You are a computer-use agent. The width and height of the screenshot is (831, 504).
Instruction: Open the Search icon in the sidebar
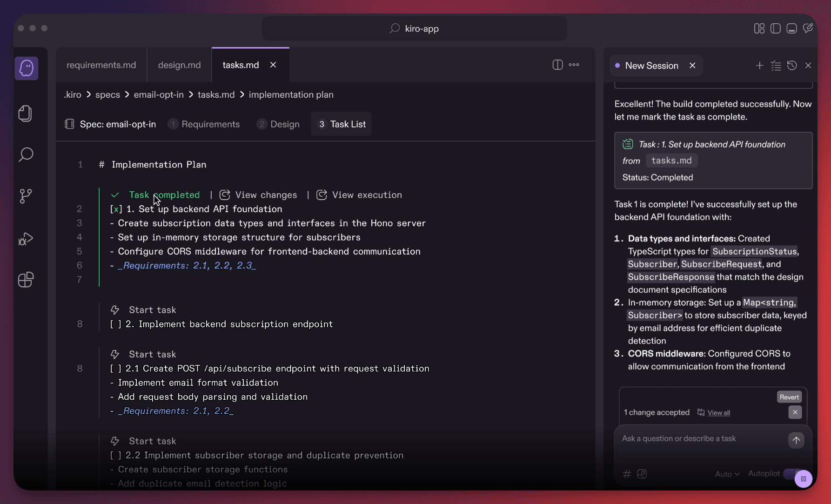tap(26, 155)
